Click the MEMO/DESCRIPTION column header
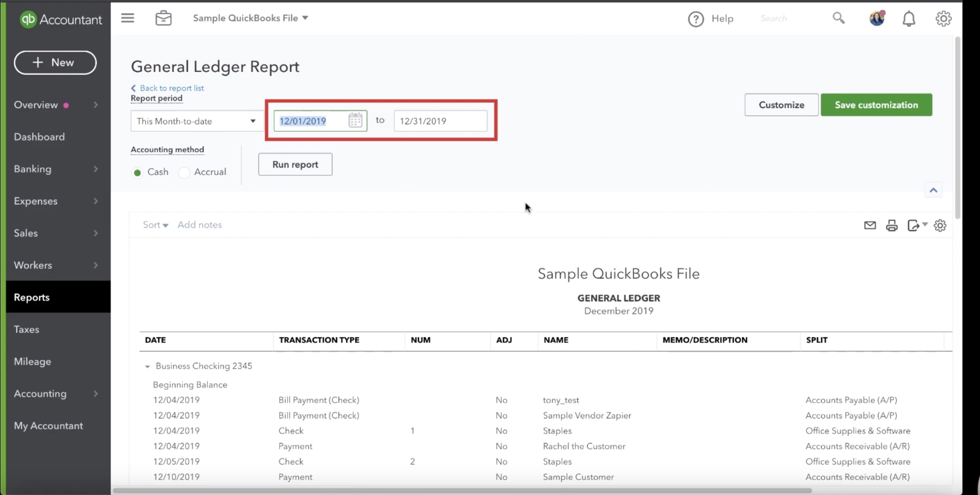Image resolution: width=980 pixels, height=495 pixels. coord(705,340)
